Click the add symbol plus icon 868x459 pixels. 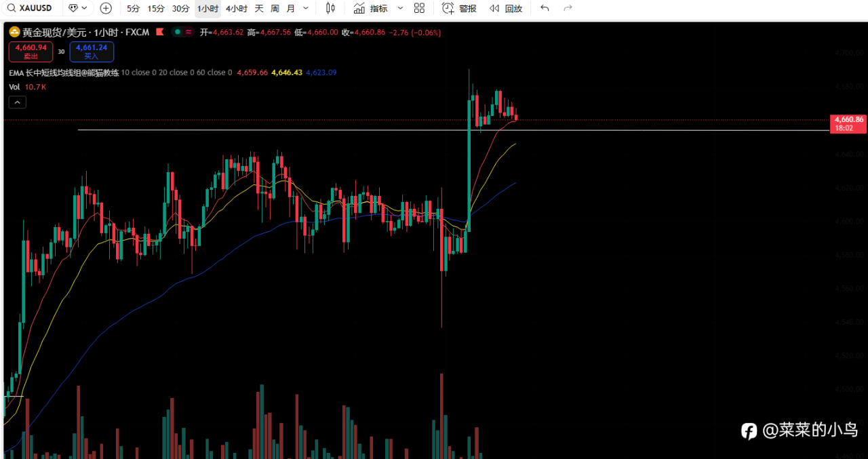[106, 8]
